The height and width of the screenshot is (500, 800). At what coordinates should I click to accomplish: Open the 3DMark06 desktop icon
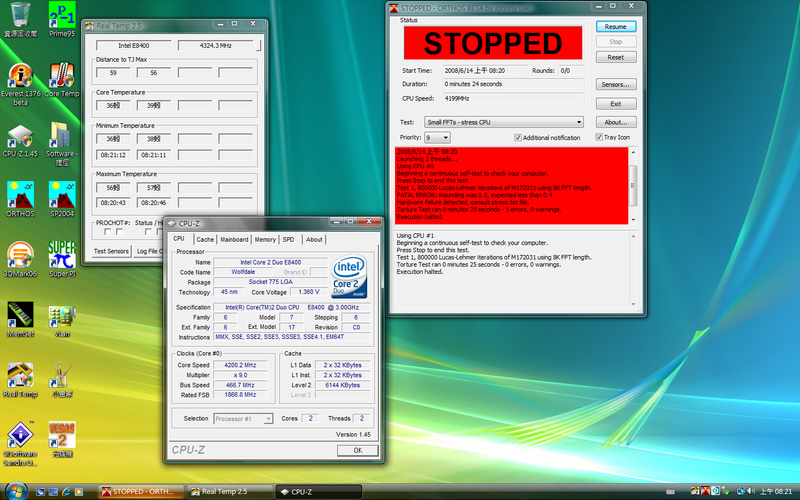(x=20, y=260)
